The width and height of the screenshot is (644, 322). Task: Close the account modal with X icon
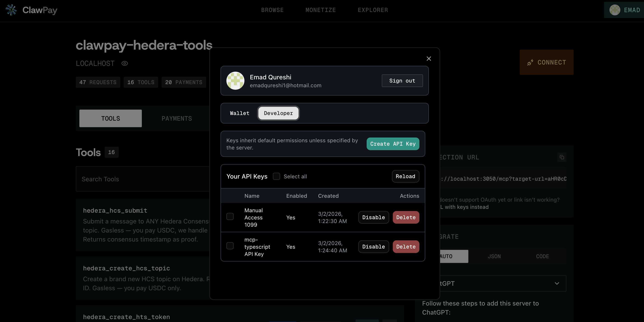pos(429,58)
